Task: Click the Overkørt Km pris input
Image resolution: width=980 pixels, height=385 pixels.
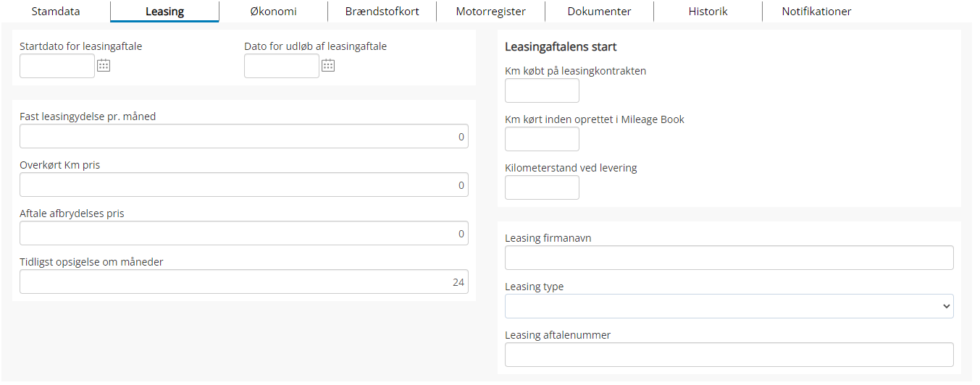Action: [244, 185]
